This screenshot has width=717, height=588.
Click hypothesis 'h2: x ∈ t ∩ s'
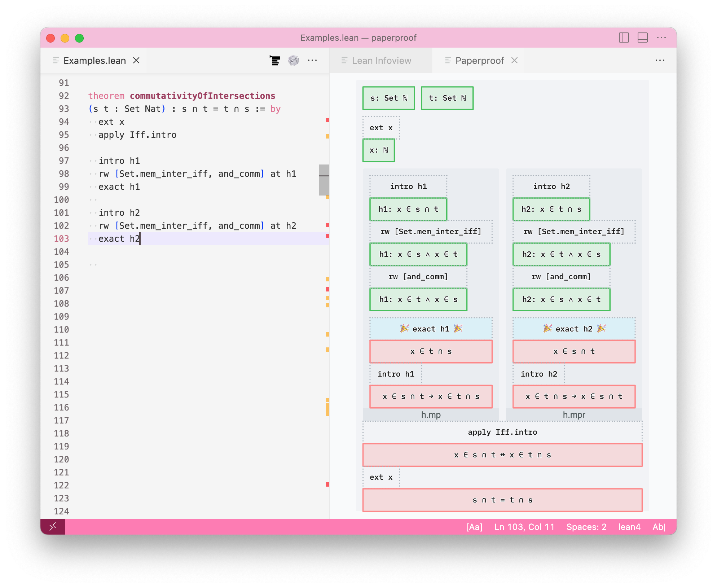coord(551,209)
